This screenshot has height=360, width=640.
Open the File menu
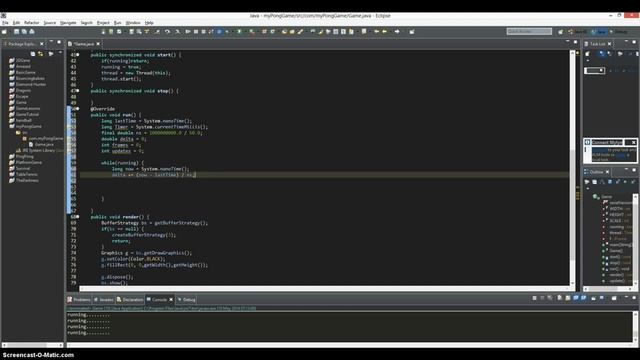click(x=5, y=23)
